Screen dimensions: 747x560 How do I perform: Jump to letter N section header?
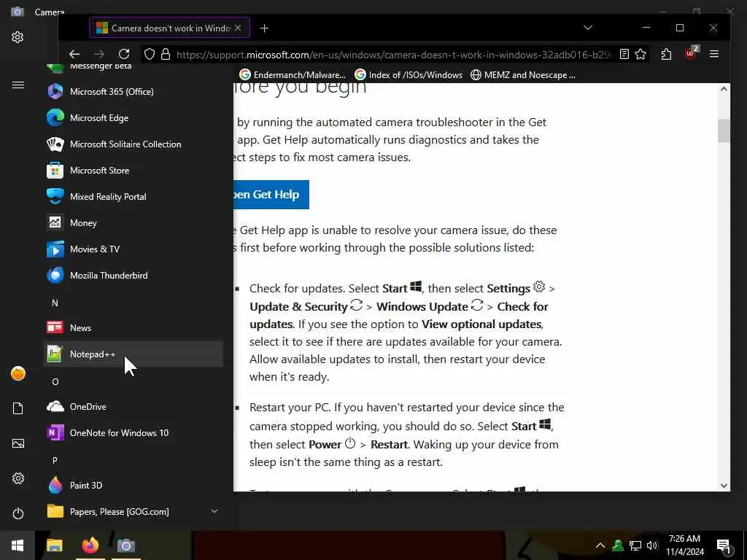coord(55,303)
